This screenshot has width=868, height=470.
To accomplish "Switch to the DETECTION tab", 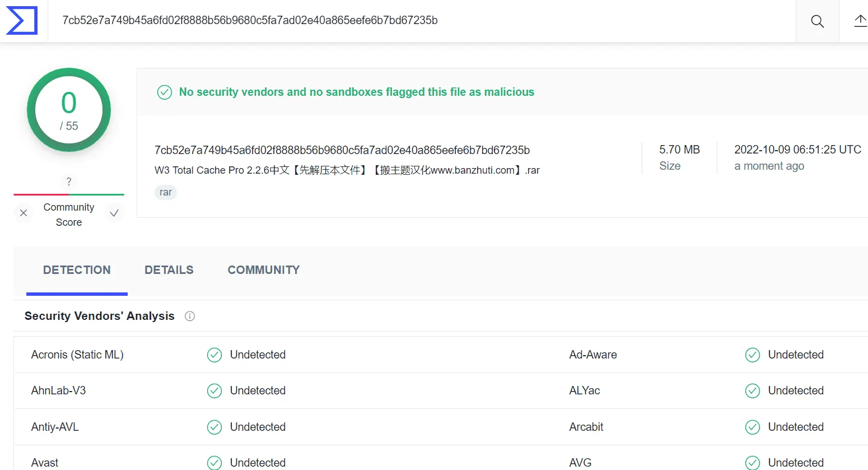I will click(77, 270).
